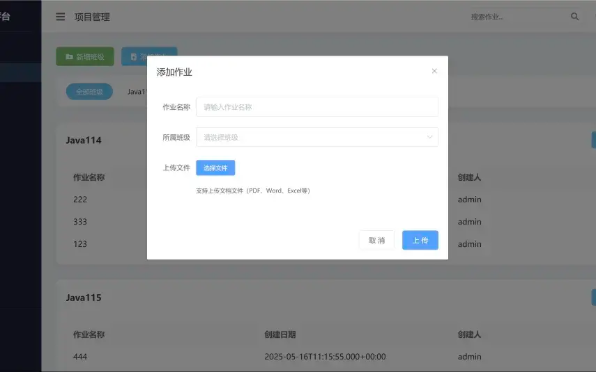Click the search magnifier icon
Image resolution: width=596 pixels, height=373 pixels.
[x=575, y=16]
